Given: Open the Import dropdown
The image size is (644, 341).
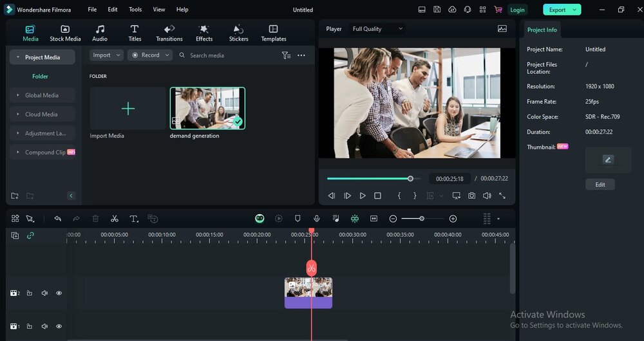Looking at the screenshot, I should pos(106,55).
